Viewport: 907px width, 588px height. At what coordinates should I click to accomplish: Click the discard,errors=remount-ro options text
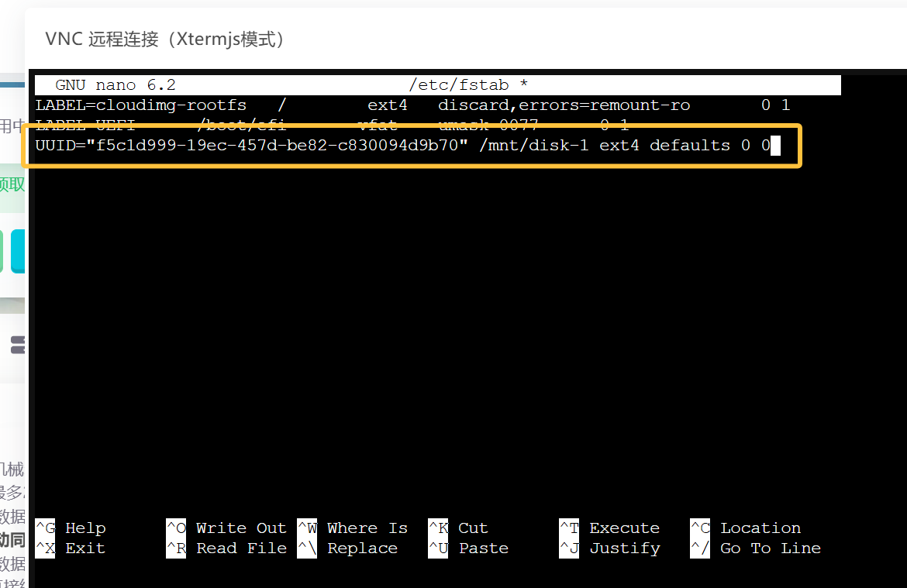(x=564, y=105)
